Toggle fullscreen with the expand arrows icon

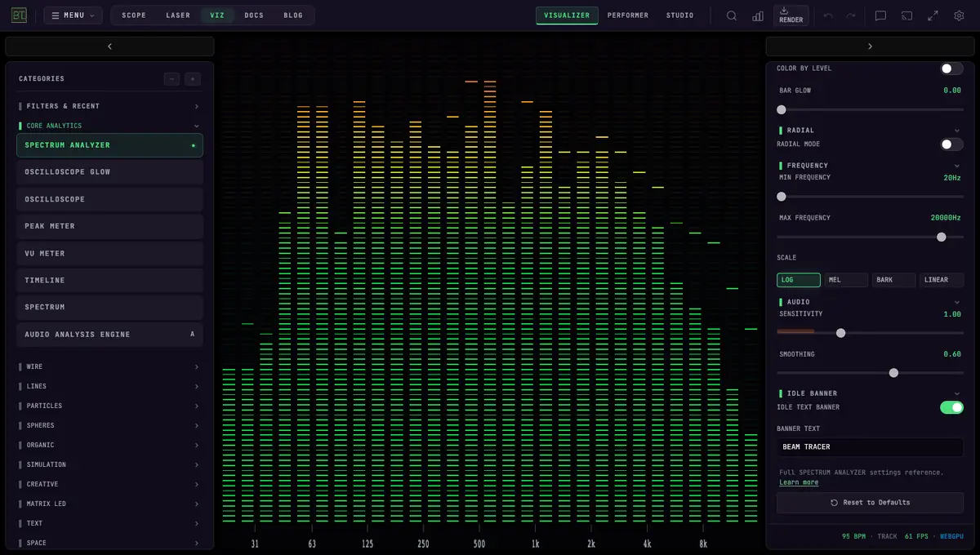pos(933,16)
